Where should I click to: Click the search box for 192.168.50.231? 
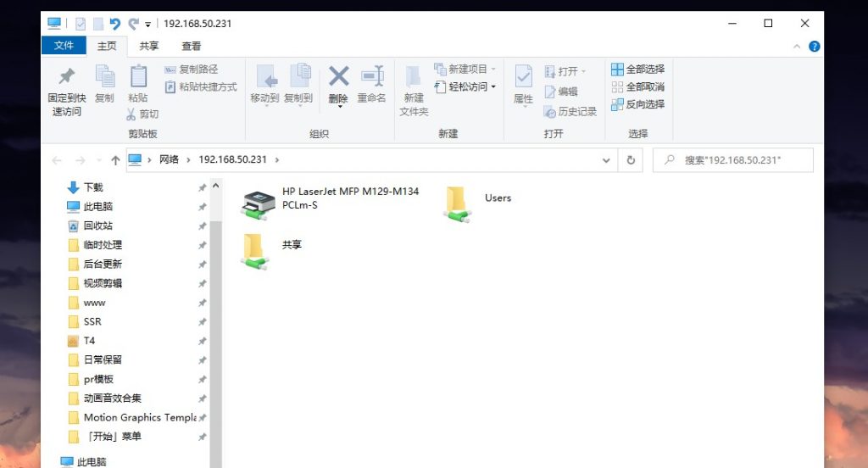click(733, 160)
